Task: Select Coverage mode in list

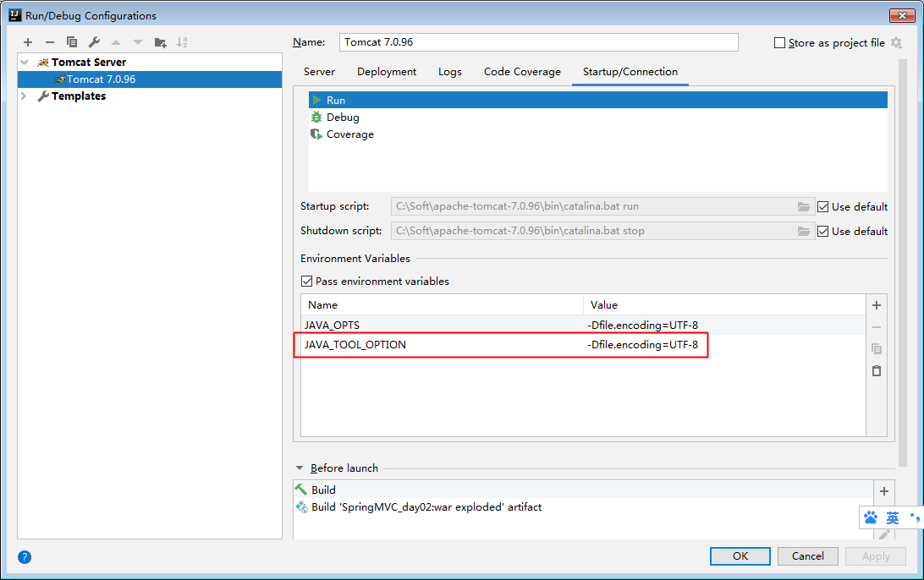Action: point(597,134)
